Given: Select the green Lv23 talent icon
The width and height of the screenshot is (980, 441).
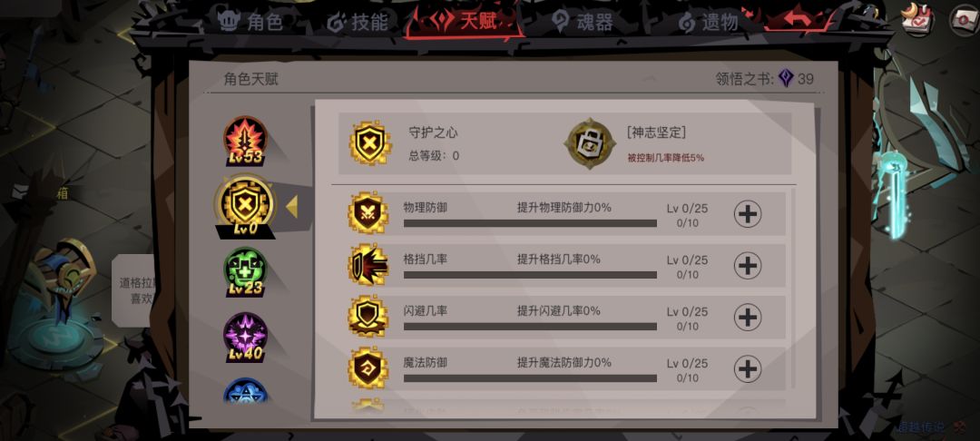Looking at the screenshot, I should click(246, 271).
